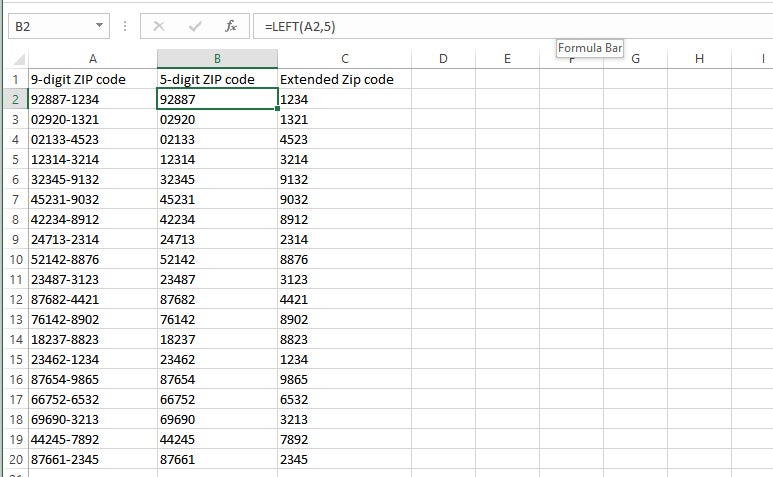This screenshot has width=773, height=477.
Task: Select row 10 header
Action: click(15, 260)
